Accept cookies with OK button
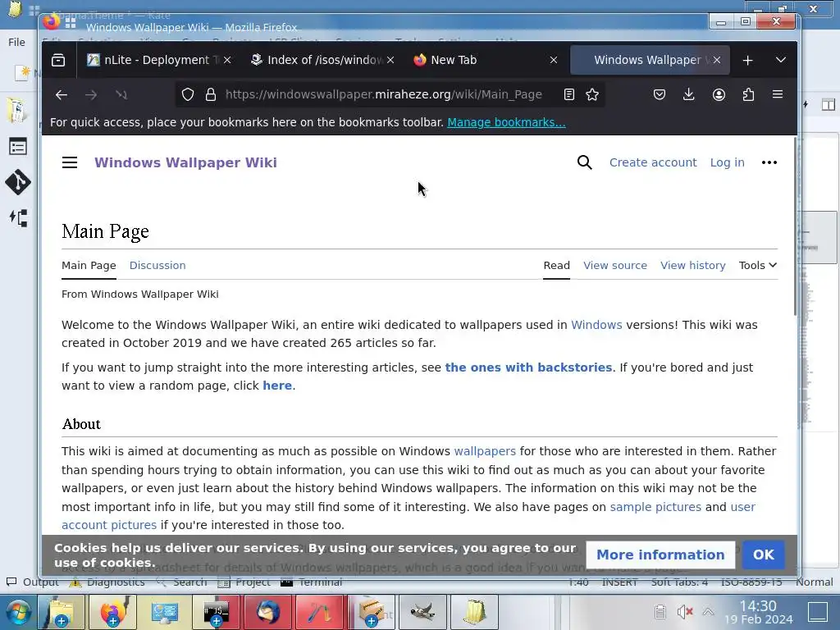The image size is (840, 630). 764,555
